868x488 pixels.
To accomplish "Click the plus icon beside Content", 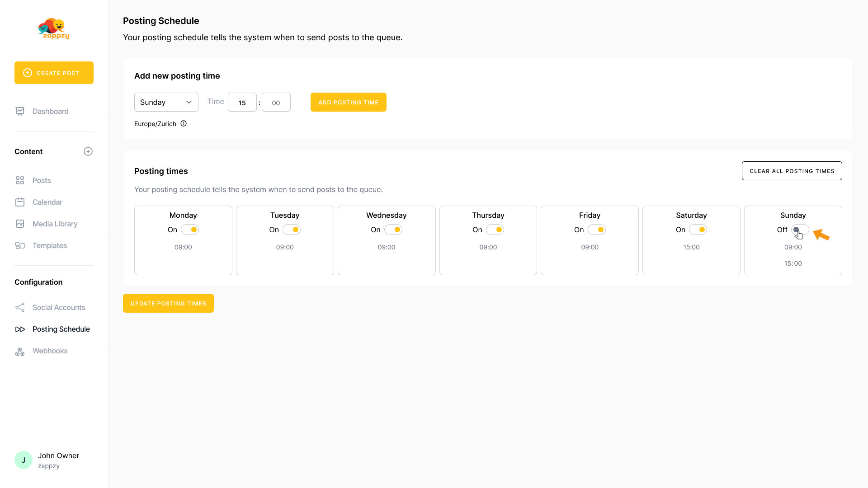I will pos(88,151).
